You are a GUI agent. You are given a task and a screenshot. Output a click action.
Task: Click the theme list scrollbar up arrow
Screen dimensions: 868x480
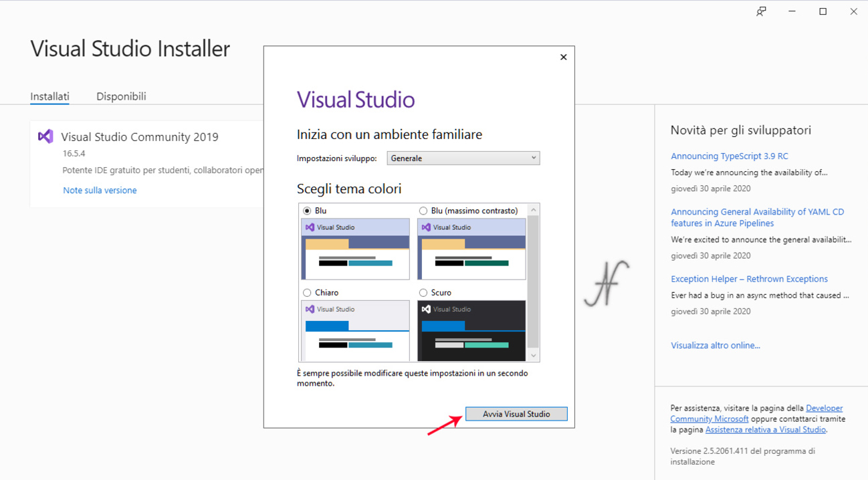(x=533, y=210)
